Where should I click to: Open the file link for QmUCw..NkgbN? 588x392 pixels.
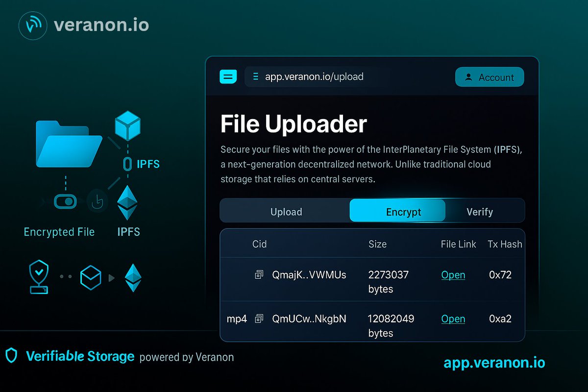click(453, 319)
